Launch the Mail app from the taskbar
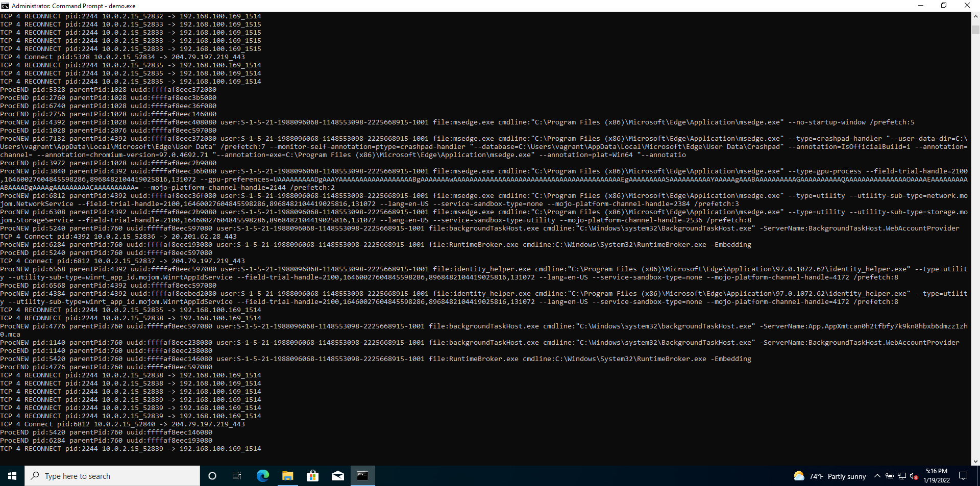Image resolution: width=980 pixels, height=486 pixels. 337,476
